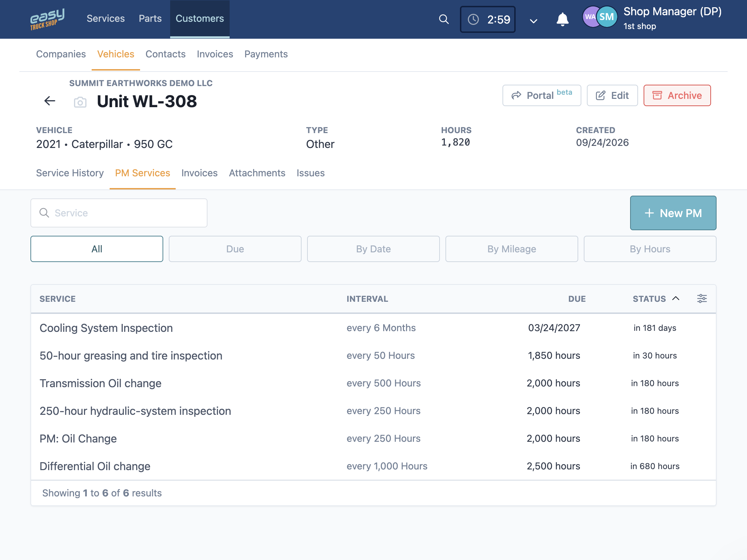Select the By Date filter option
The image size is (747, 560).
pos(373,249)
